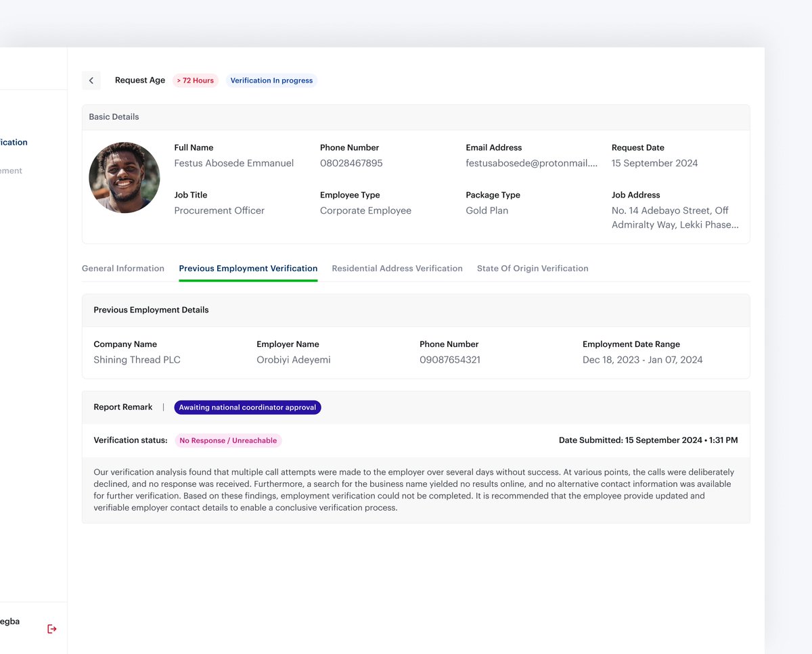The image size is (812, 654).
Task: Click the Report Remark label
Action: pos(123,407)
